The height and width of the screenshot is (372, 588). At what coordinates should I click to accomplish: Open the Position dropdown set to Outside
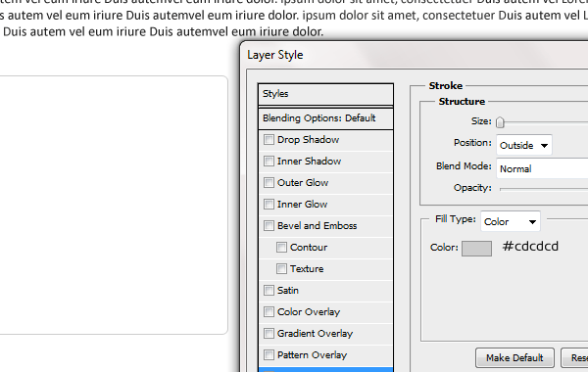coord(524,145)
